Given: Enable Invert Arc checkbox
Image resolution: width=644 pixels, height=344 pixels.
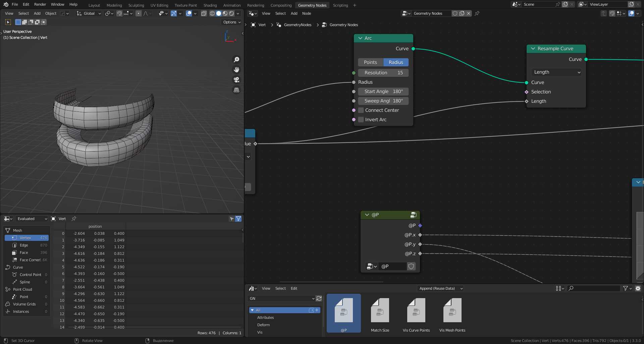Looking at the screenshot, I should click(x=361, y=120).
